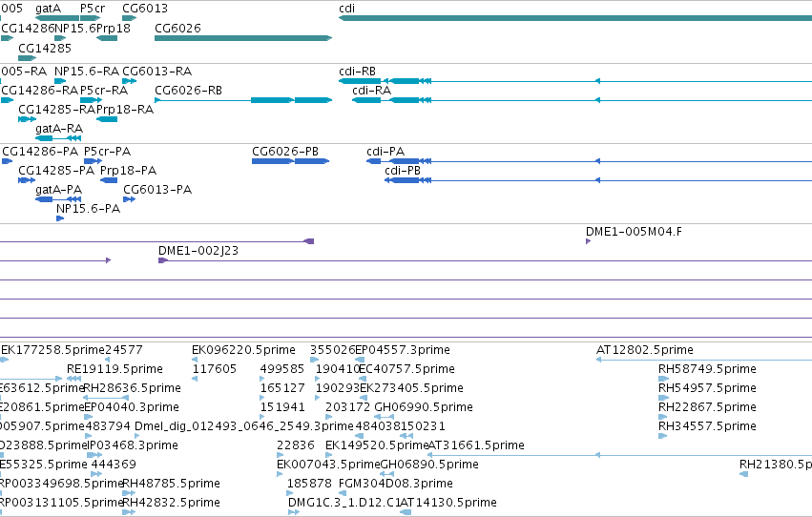The image size is (812, 517).
Task: Open the P5cr-PA protein label
Action: [x=108, y=151]
